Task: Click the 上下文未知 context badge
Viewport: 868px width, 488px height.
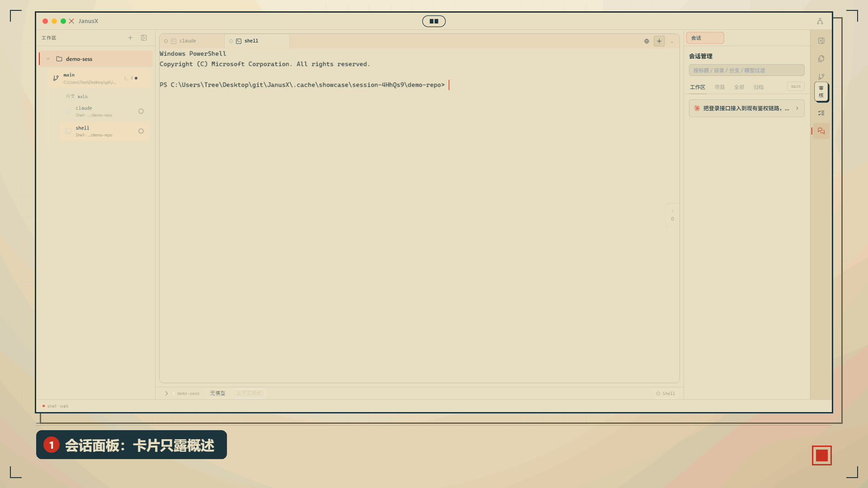Action: (249, 394)
